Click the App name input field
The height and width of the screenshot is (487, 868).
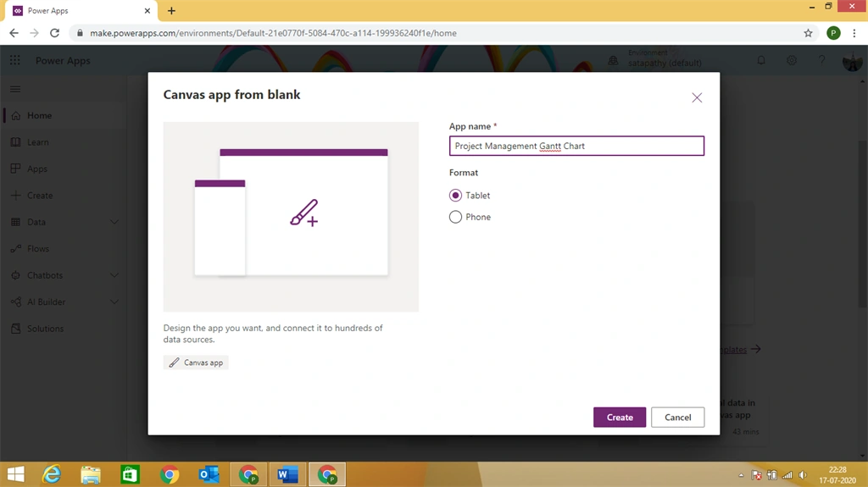click(576, 146)
